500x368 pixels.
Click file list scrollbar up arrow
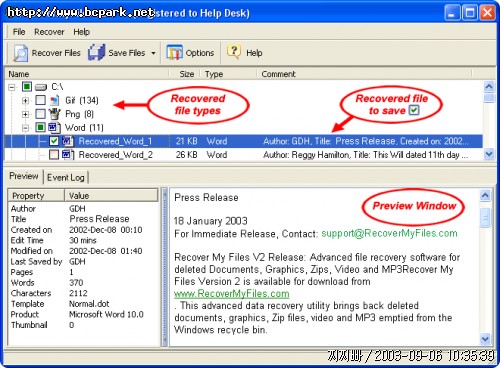pyautogui.click(x=489, y=87)
